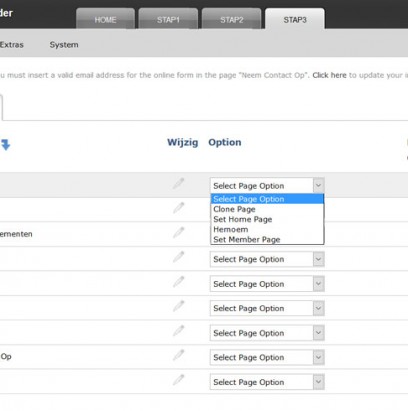Image resolution: width=408 pixels, height=411 pixels.
Task: Follow the 'Click here' link
Action: tap(329, 75)
